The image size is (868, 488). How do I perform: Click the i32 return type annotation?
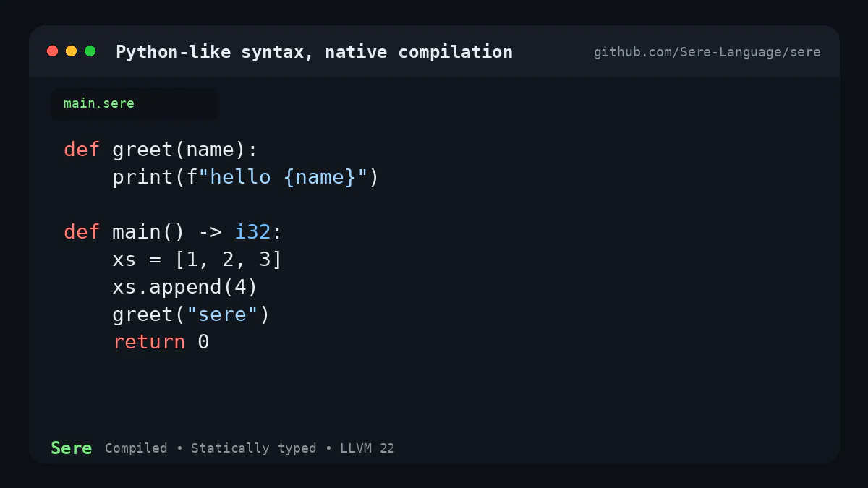point(252,232)
